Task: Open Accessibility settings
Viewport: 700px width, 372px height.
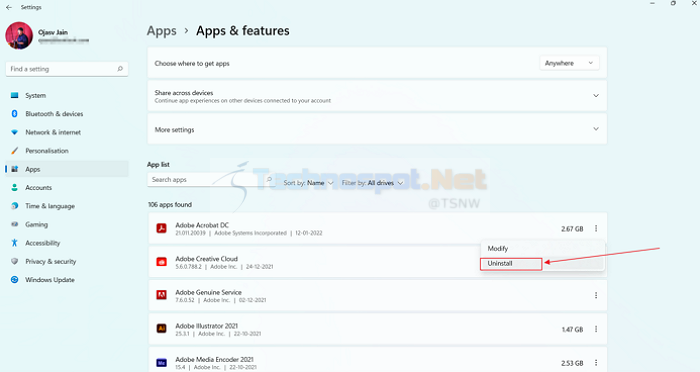Action: coord(67,243)
